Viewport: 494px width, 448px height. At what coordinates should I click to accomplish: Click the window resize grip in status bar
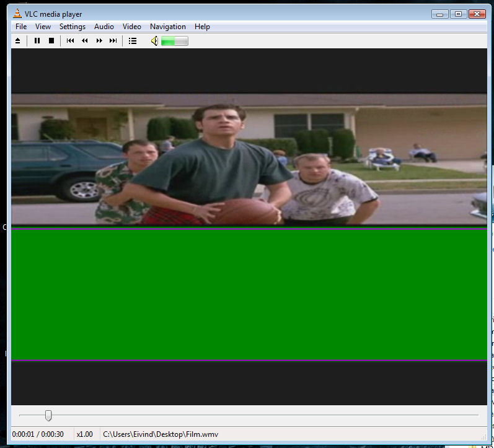[x=483, y=437]
